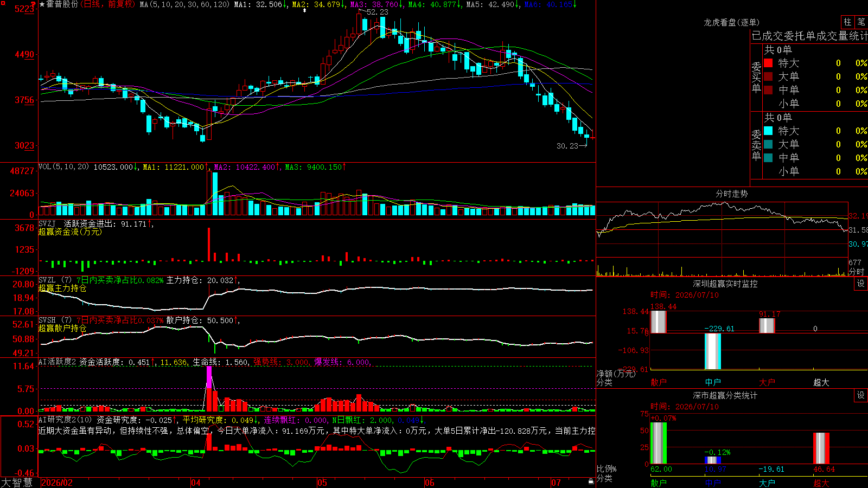868x488 pixels.
Task: Click the 深市超赢分类统计 title
Action: pyautogui.click(x=725, y=395)
